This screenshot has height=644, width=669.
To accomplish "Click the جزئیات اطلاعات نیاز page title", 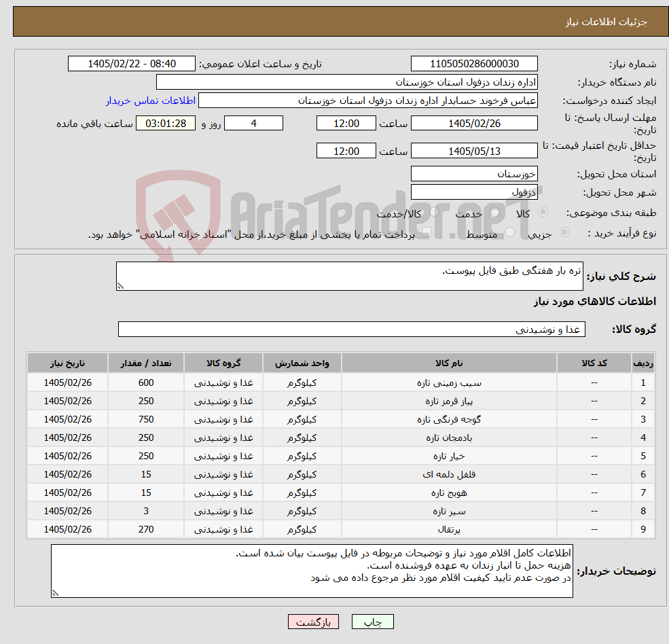I will click(607, 22).
